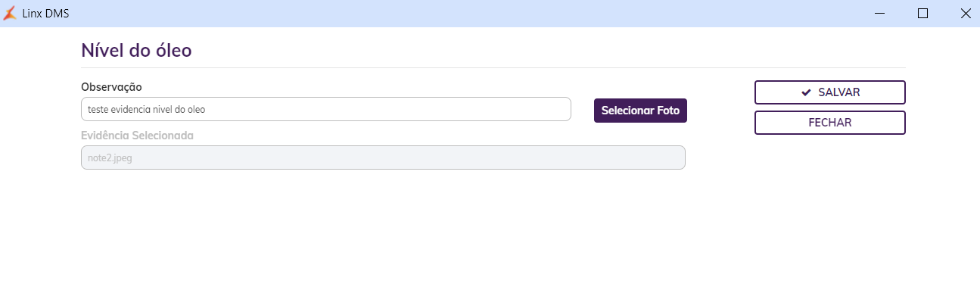
Task: Click the Observação field label
Action: (x=111, y=87)
